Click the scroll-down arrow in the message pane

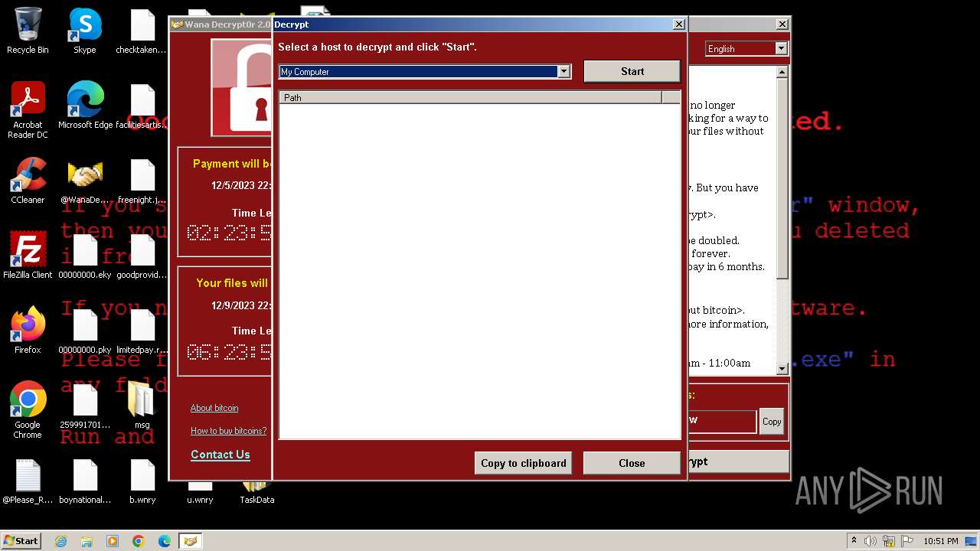point(782,369)
